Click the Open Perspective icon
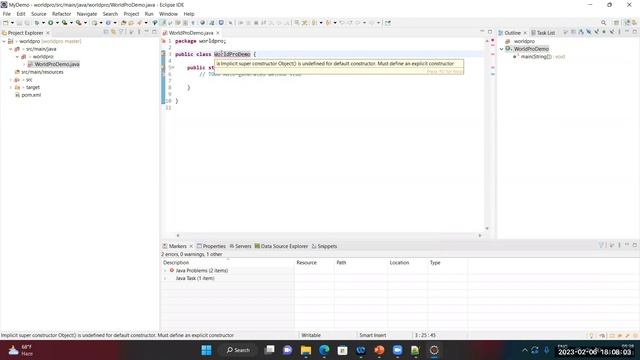640x360 pixels. (616, 23)
